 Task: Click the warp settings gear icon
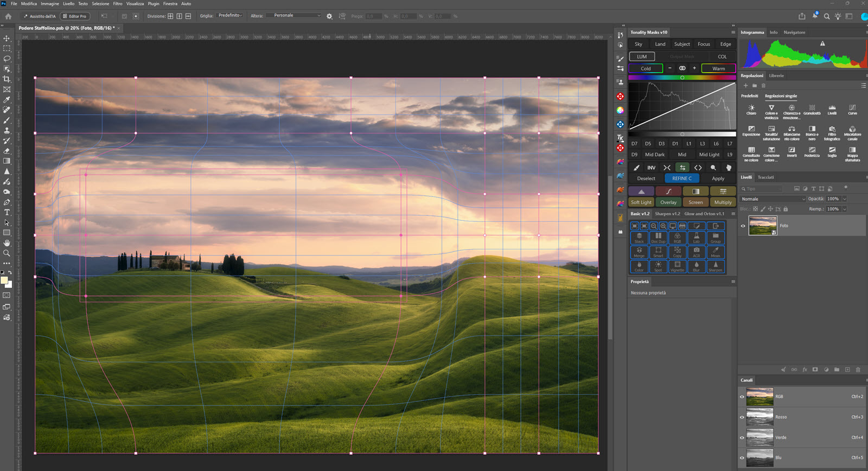point(329,16)
